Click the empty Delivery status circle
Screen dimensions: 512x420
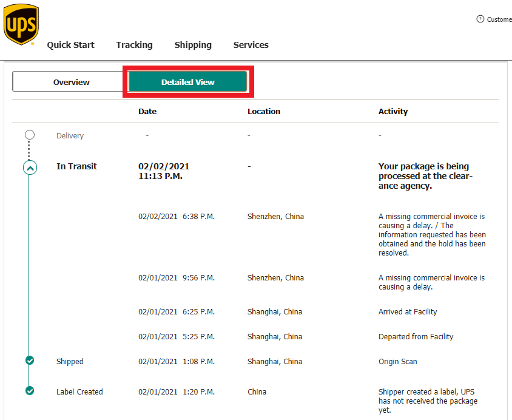click(30, 135)
